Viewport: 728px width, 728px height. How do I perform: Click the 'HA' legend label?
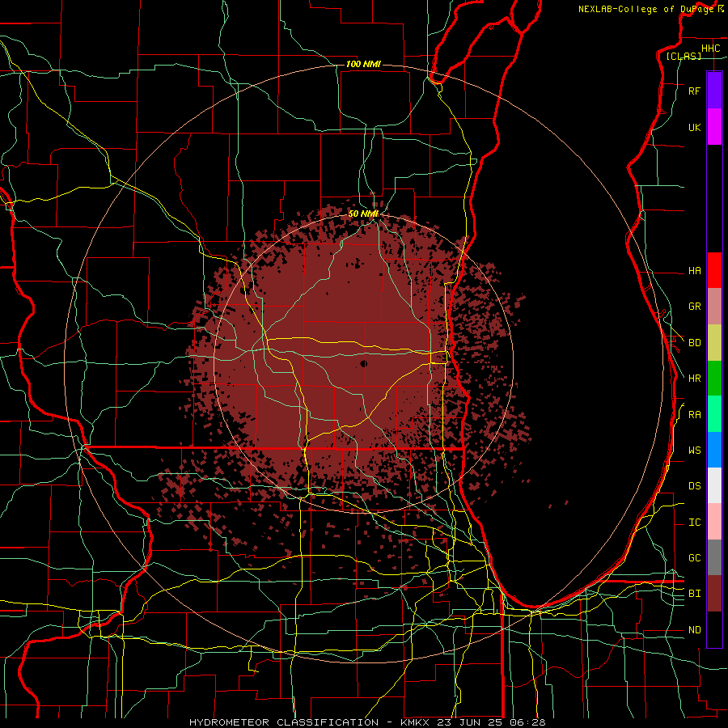[x=695, y=270]
